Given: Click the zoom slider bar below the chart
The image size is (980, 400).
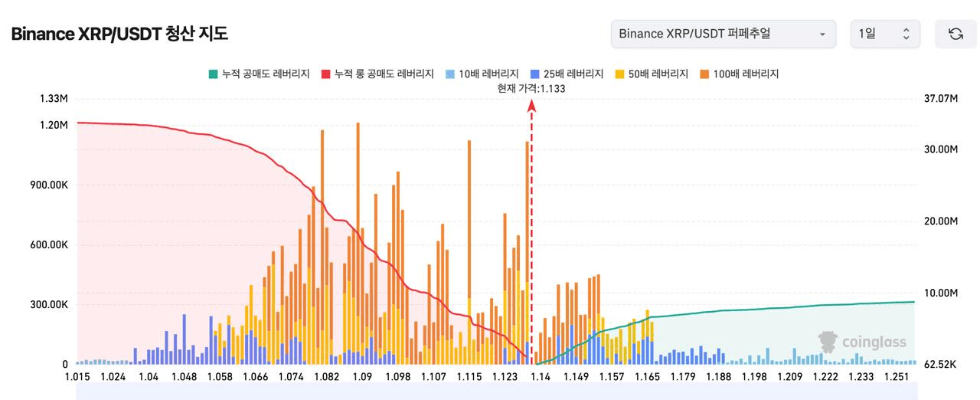Looking at the screenshot, I should 496,392.
